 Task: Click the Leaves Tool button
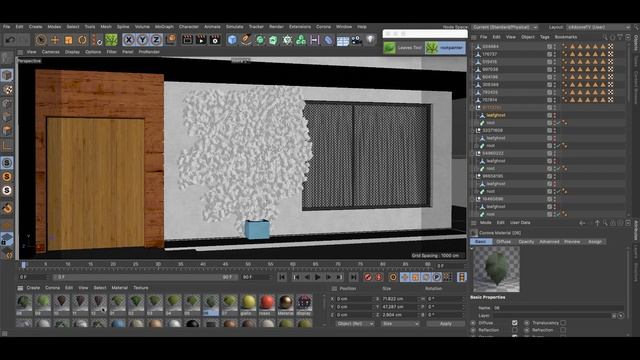(x=403, y=48)
